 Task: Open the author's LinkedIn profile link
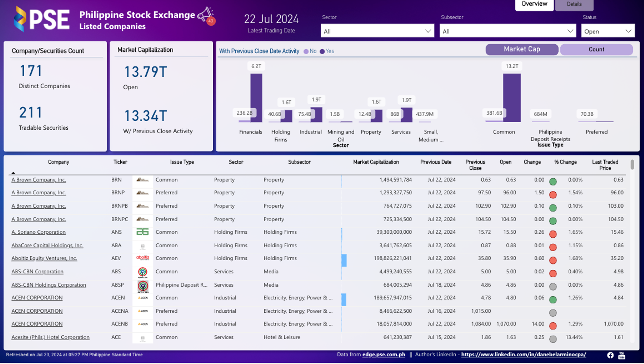523,354
